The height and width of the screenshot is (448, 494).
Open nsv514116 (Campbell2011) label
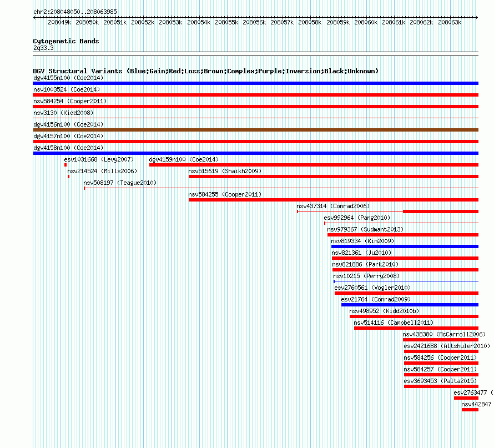point(394,323)
